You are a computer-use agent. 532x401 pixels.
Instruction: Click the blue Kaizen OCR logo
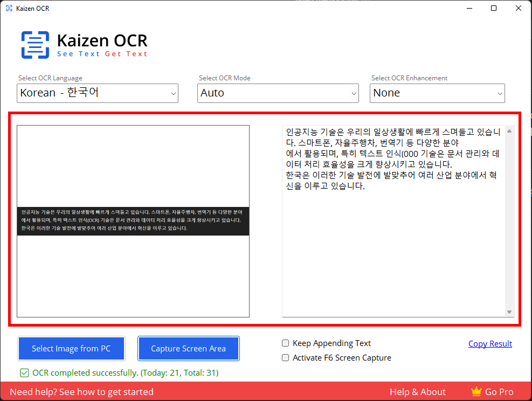coord(35,45)
